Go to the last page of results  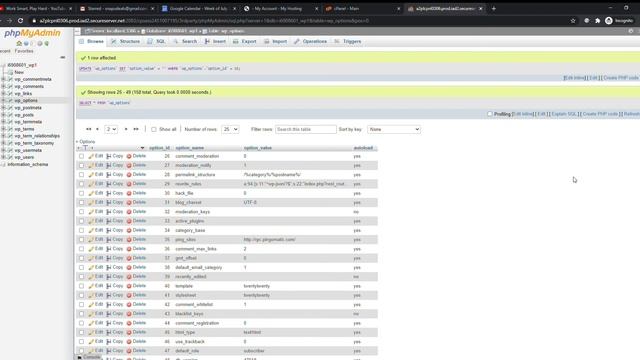point(136,129)
